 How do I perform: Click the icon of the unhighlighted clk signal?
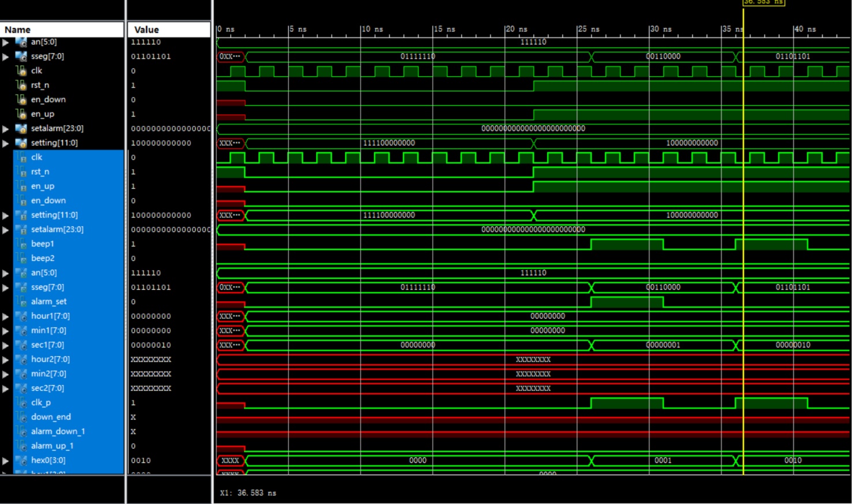click(21, 70)
